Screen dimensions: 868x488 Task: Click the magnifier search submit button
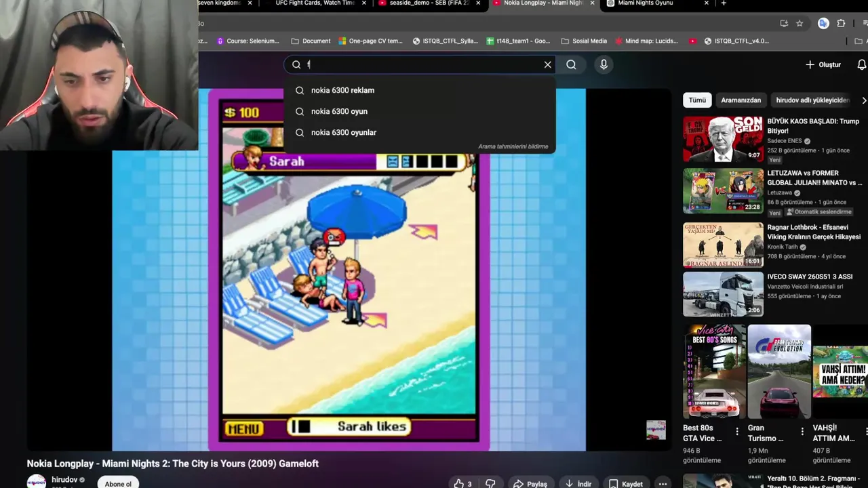571,64
